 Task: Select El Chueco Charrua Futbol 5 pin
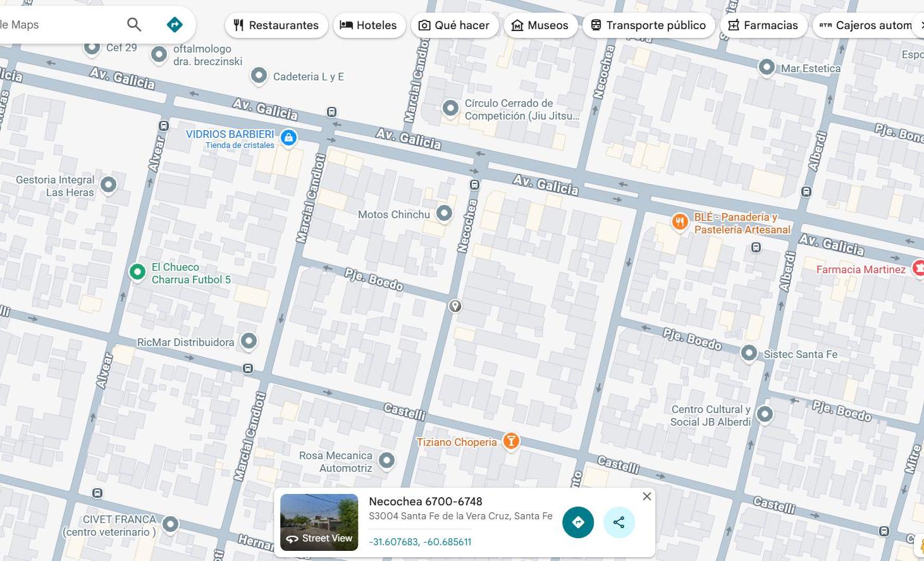[137, 272]
